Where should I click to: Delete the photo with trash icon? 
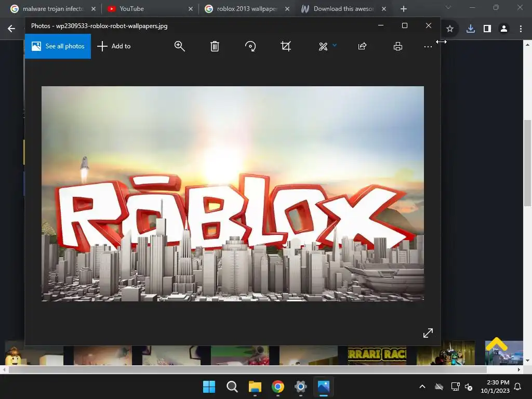(x=215, y=46)
